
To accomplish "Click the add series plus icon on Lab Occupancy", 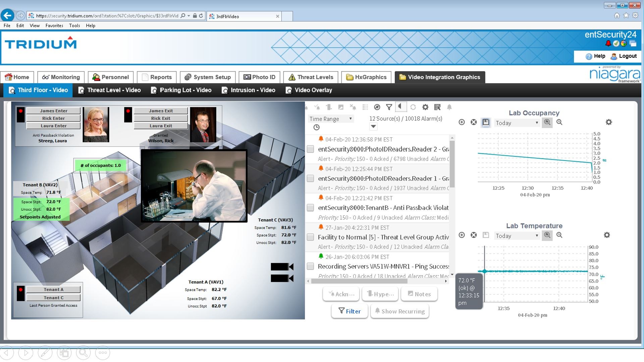I will [462, 122].
